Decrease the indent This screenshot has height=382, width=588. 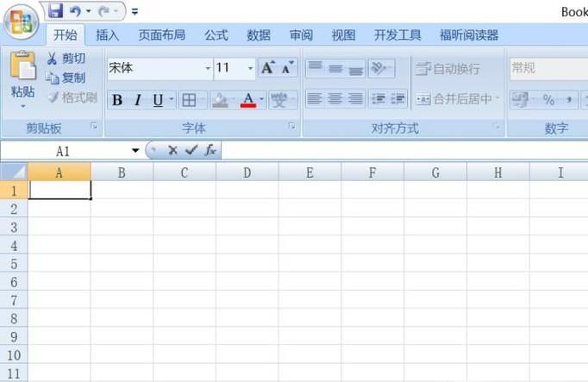point(378,99)
